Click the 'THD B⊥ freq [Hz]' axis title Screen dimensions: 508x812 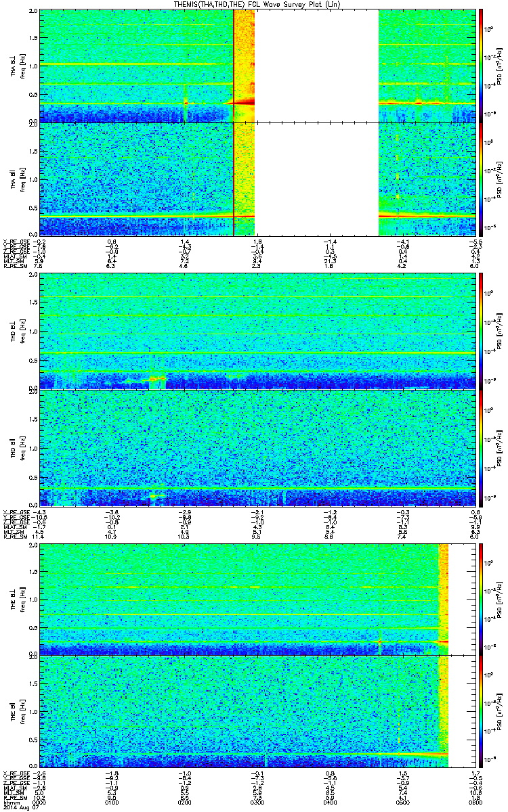(x=18, y=331)
